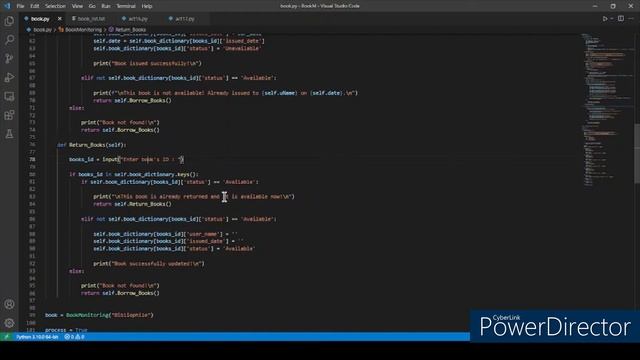The image size is (640, 360).
Task: Open the Search view in the activity bar
Action: (x=9, y=40)
